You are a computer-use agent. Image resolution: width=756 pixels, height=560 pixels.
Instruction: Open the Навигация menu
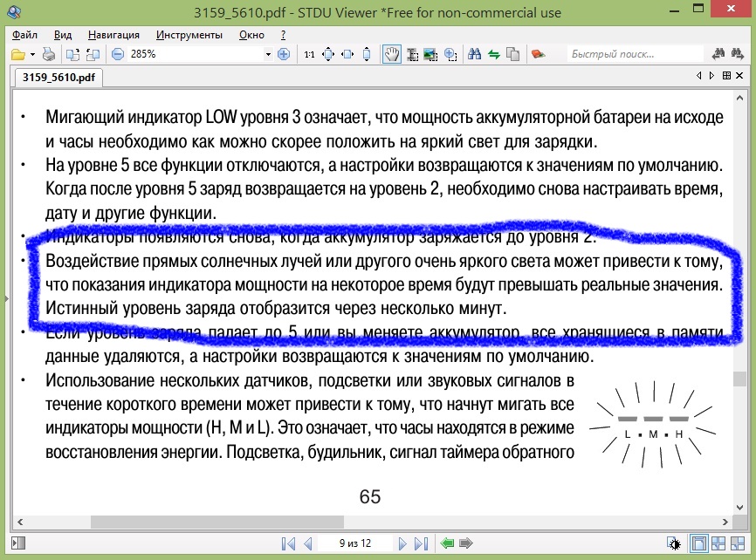click(113, 35)
